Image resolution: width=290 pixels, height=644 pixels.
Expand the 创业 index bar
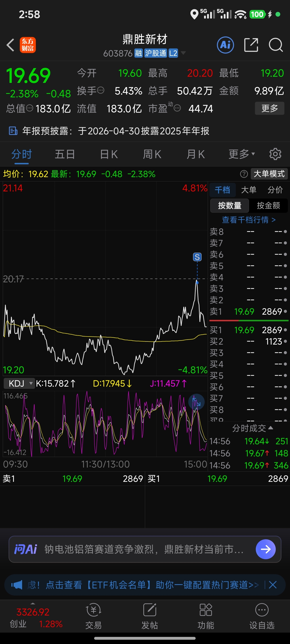point(33,604)
